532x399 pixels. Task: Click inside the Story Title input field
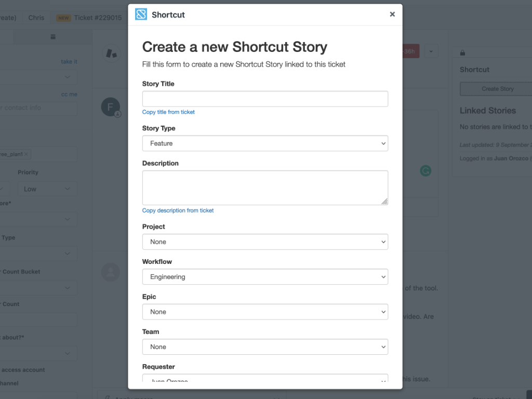pyautogui.click(x=265, y=98)
